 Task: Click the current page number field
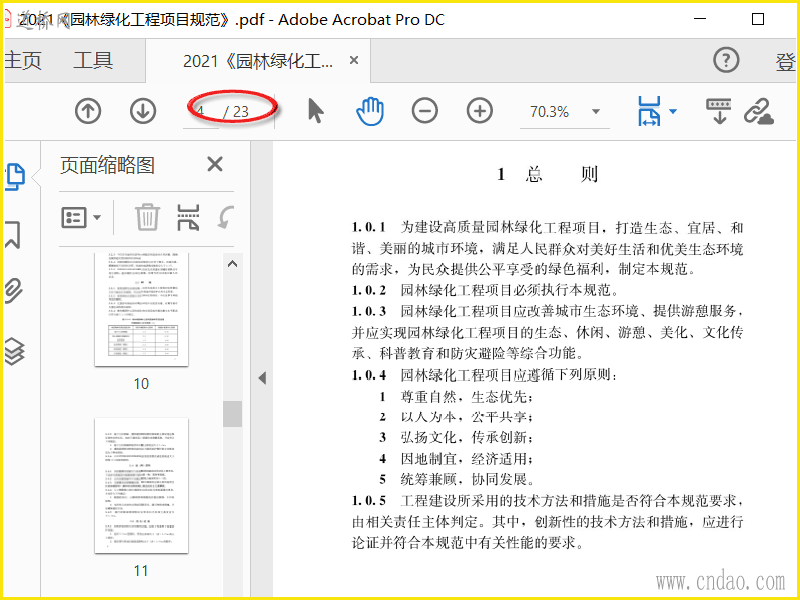click(201, 111)
